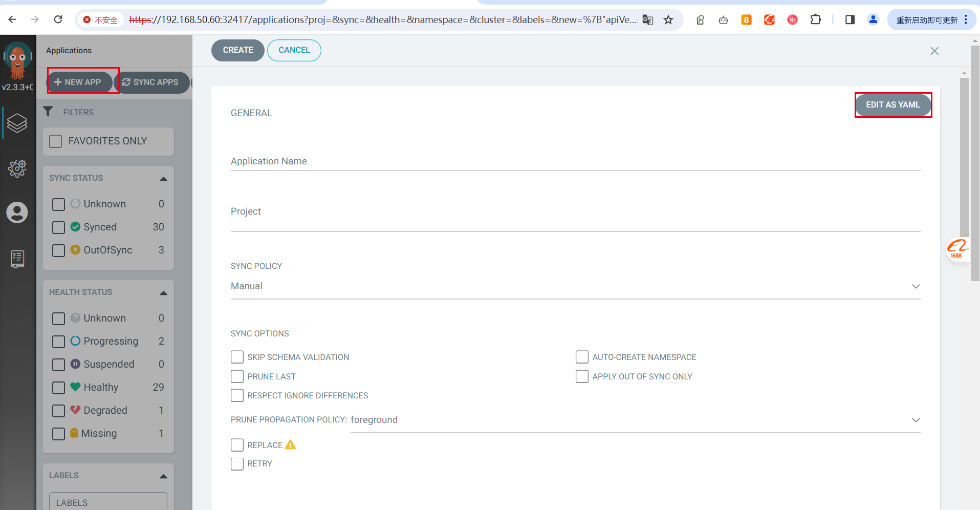The height and width of the screenshot is (510, 980).
Task: Filter by OutOfSync sync status
Action: [x=59, y=250]
